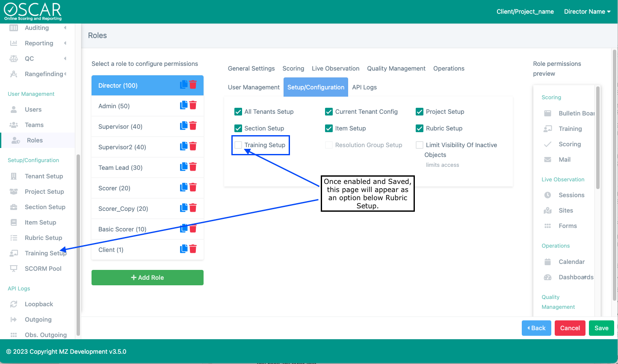618x364 pixels.
Task: Open the Calendar icon in permissions preview
Action: pyautogui.click(x=547, y=262)
